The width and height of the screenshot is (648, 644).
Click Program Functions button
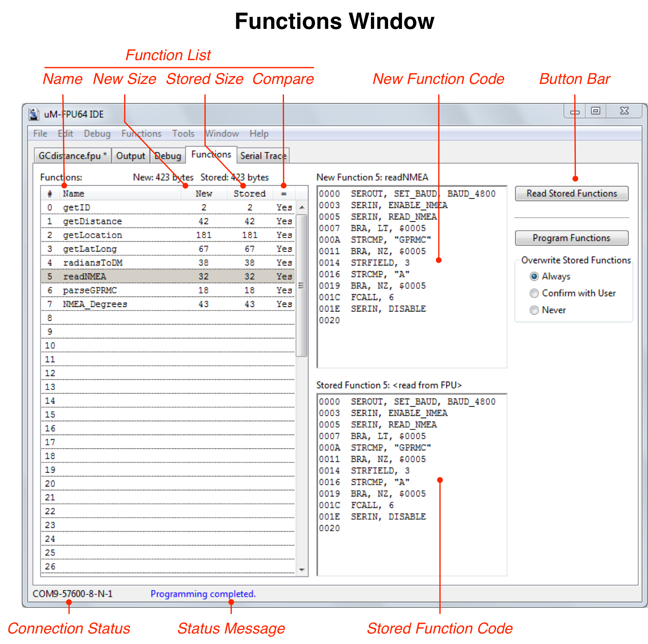tap(572, 238)
